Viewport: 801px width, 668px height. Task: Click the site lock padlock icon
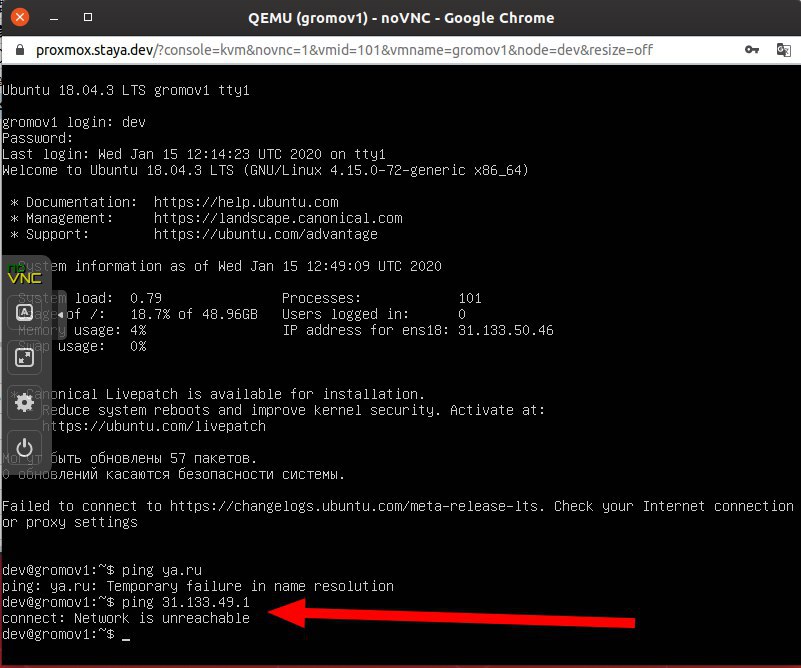[19, 50]
